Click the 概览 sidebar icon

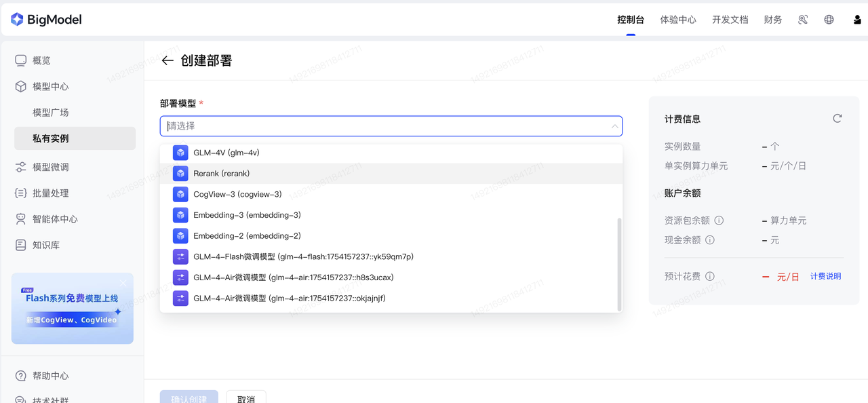coord(21,60)
